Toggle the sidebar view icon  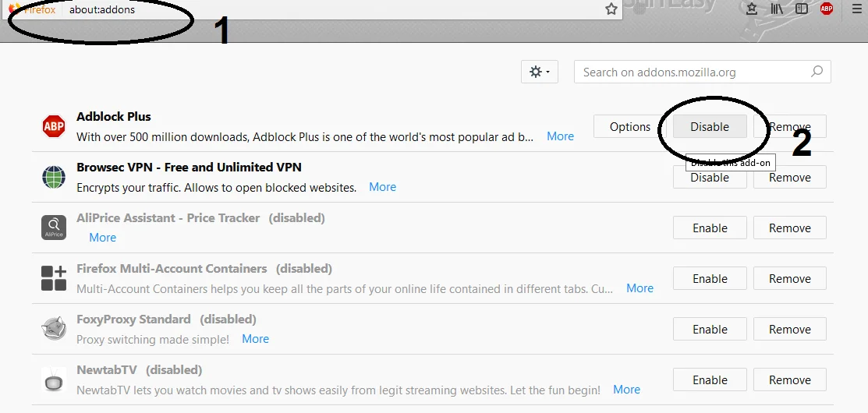click(801, 9)
